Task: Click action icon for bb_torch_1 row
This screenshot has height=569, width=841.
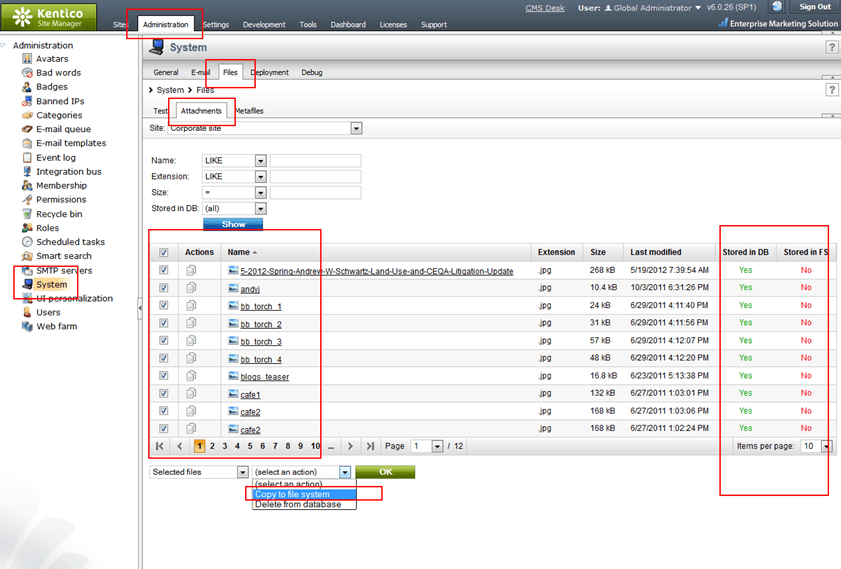Action: [x=191, y=306]
